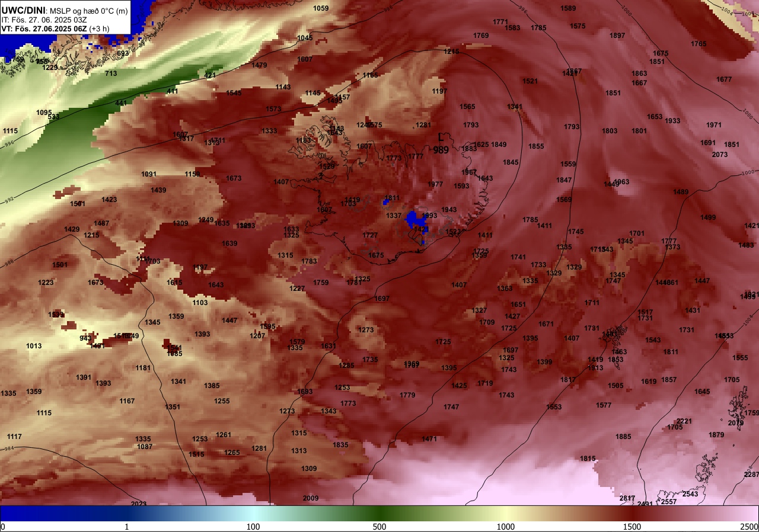Click the height value 1103
The width and height of the screenshot is (759, 532).
point(200,303)
